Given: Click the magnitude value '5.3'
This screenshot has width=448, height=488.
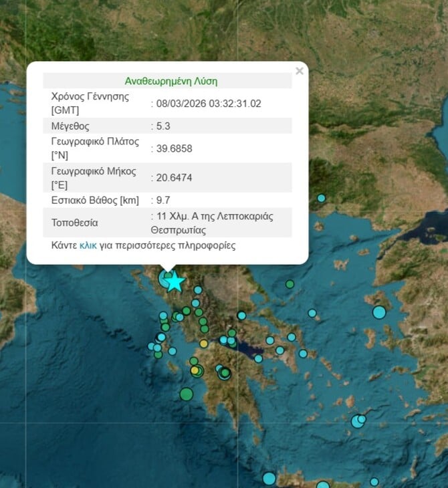Looking at the screenshot, I should point(163,126).
